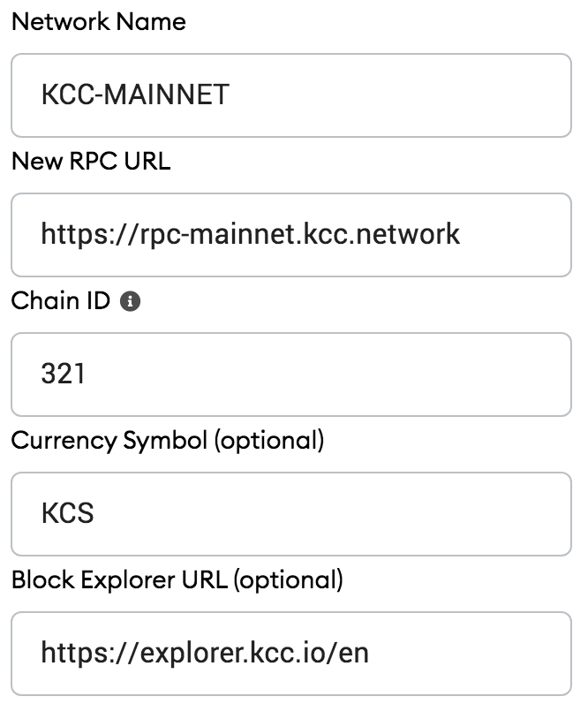Click the KCS symbol text

point(67,514)
